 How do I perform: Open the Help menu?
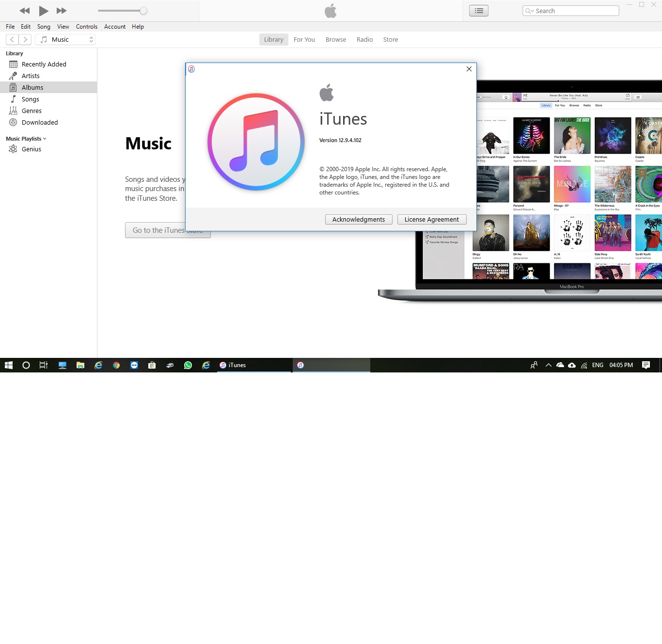(x=138, y=27)
